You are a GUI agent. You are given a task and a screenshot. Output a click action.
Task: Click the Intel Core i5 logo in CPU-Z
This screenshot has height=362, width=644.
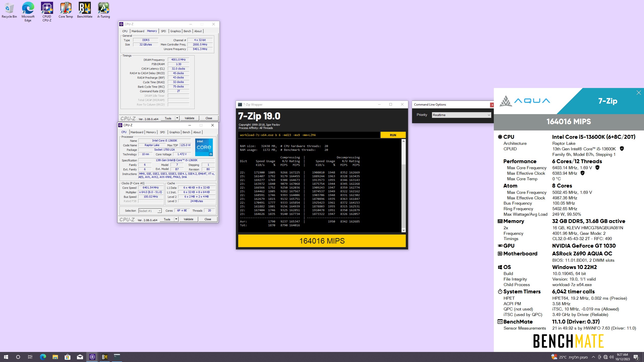click(x=204, y=147)
